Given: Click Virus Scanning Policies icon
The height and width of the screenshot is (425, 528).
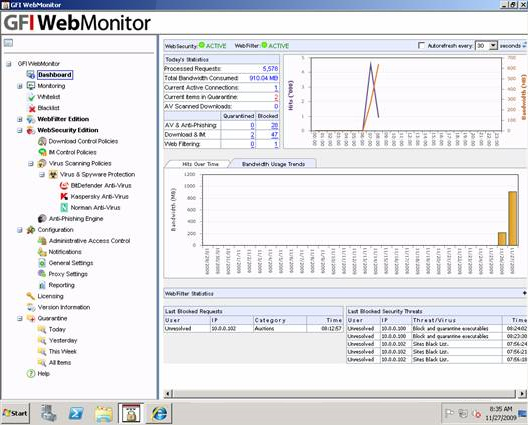Looking at the screenshot, I should 42,163.
